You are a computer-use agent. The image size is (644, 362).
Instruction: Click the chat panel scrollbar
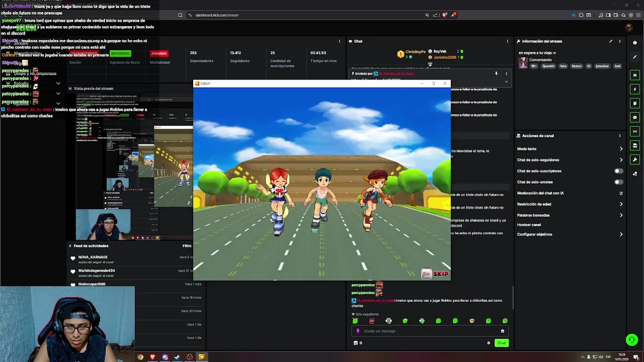point(513,298)
